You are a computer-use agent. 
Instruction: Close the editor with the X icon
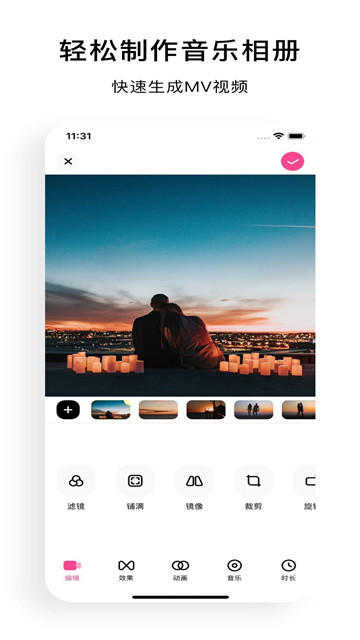click(x=68, y=161)
